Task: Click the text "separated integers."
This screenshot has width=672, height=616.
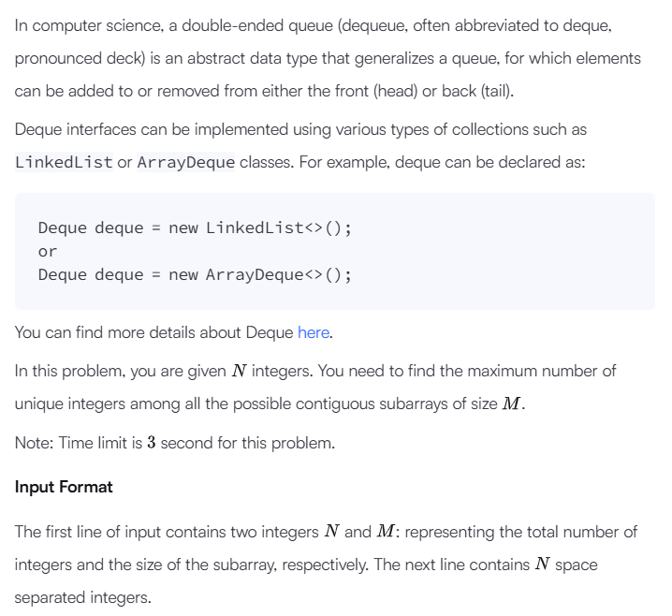Action: [x=83, y=597]
